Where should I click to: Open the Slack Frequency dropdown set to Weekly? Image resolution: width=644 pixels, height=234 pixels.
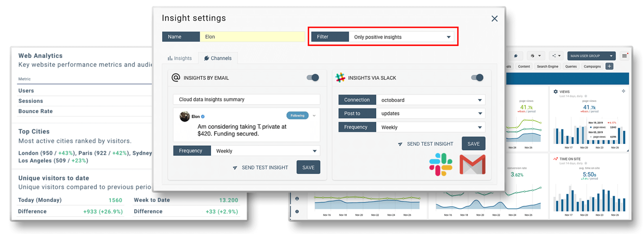pyautogui.click(x=430, y=127)
